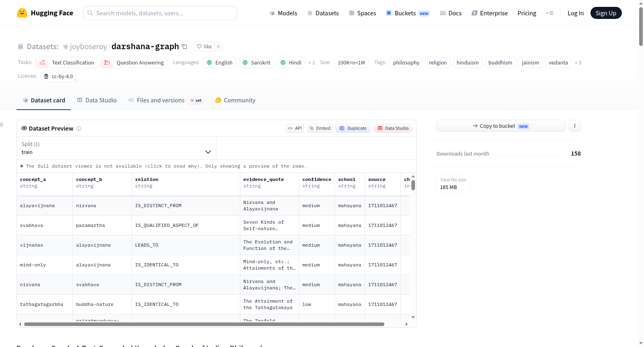Screen dimensions: 644x347
Task: Open Buckets in the top navigation
Action: tap(408, 13)
